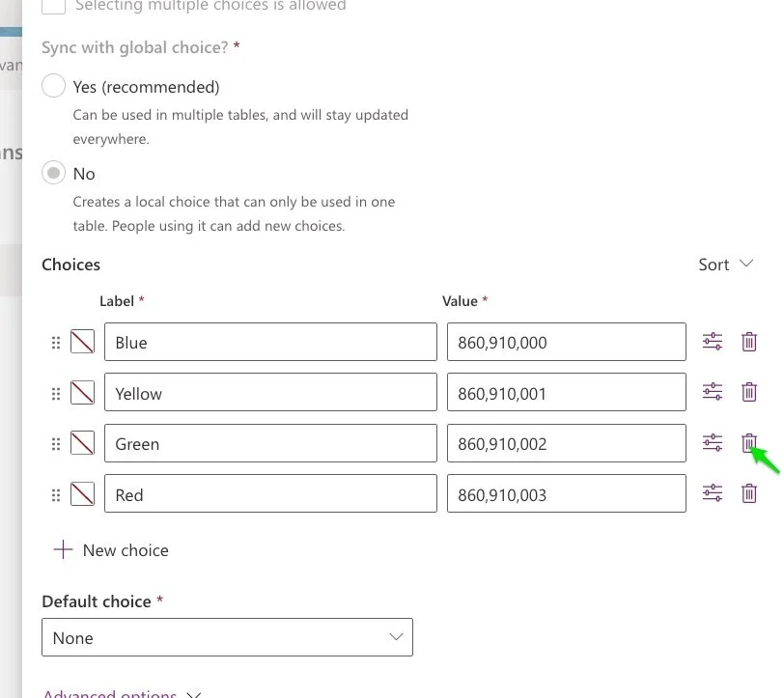Open color picker for Red choice
This screenshot has height=698, width=784.
82,494
